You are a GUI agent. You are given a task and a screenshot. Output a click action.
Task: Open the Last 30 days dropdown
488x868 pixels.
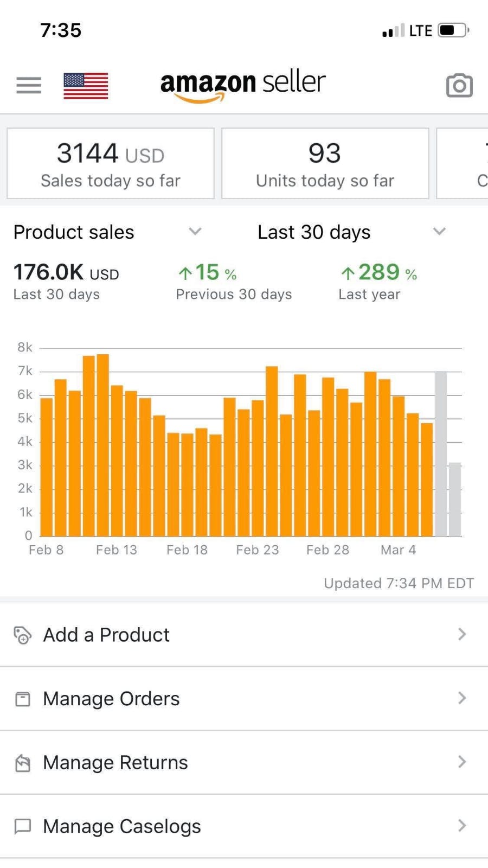[x=439, y=232]
